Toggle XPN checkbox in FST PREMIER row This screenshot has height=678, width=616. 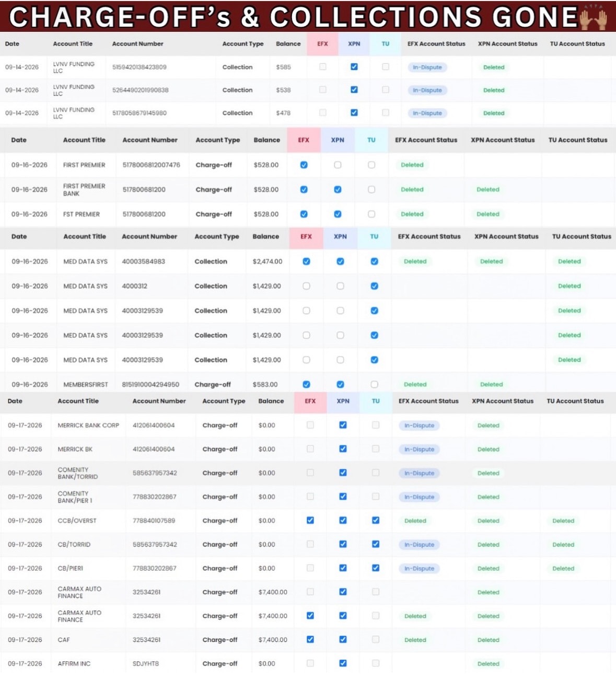[x=338, y=214]
